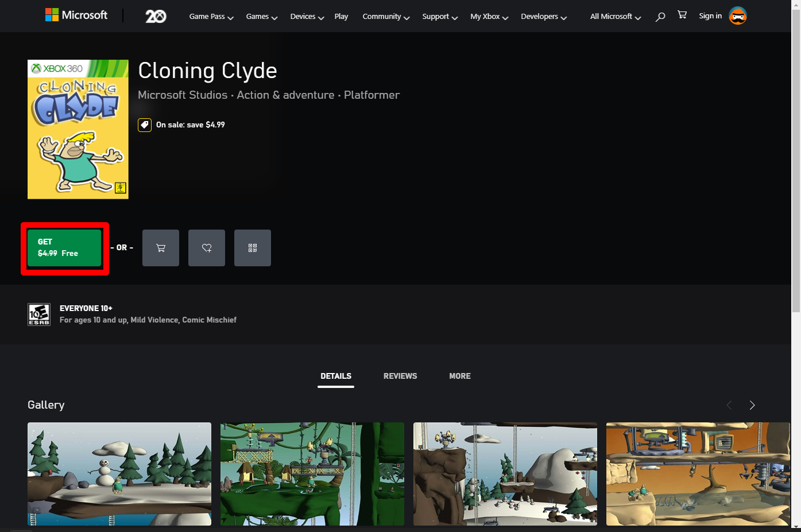Click the 'On sale: save $4.99' text
The width and height of the screenshot is (801, 532).
(191, 125)
